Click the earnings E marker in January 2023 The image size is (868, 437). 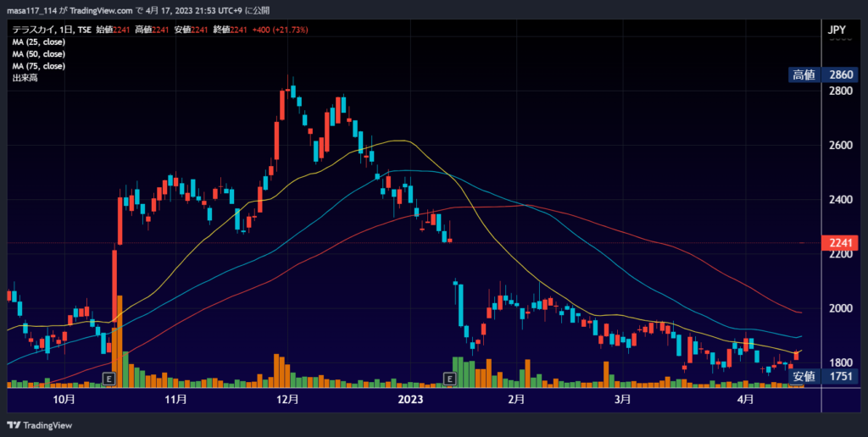pos(450,379)
